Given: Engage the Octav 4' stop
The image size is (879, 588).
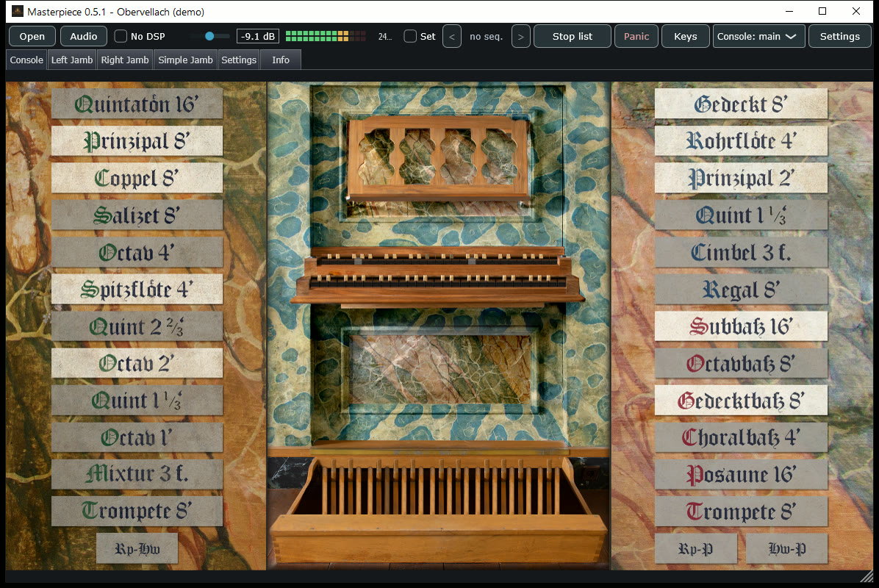Looking at the screenshot, I should click(137, 252).
